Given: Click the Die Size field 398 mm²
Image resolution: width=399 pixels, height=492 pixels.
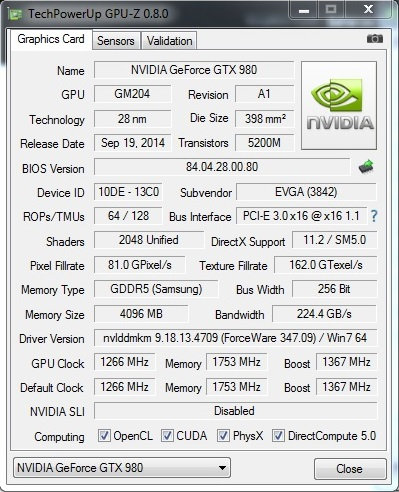Looking at the screenshot, I should point(264,119).
